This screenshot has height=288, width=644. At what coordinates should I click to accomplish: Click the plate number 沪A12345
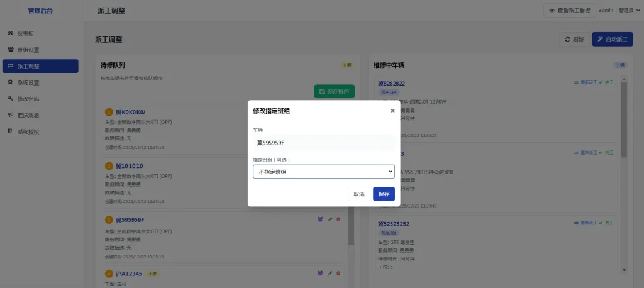129,273
